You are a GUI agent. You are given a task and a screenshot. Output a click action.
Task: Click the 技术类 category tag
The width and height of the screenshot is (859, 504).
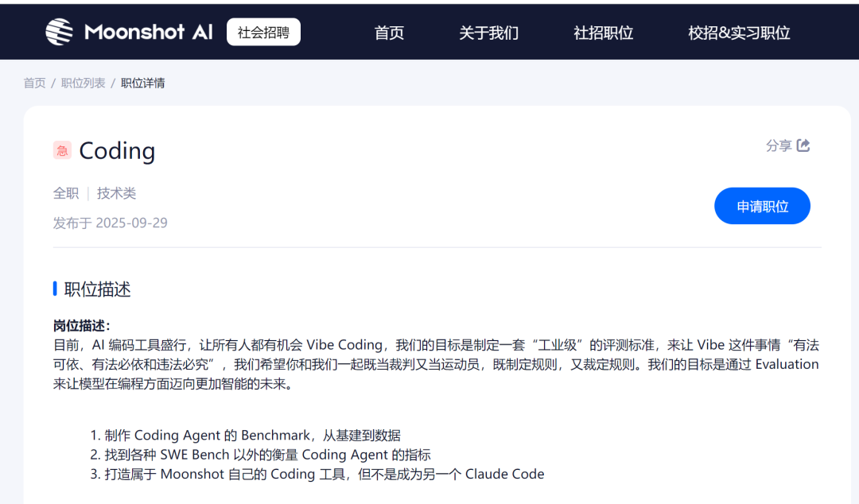point(117,193)
